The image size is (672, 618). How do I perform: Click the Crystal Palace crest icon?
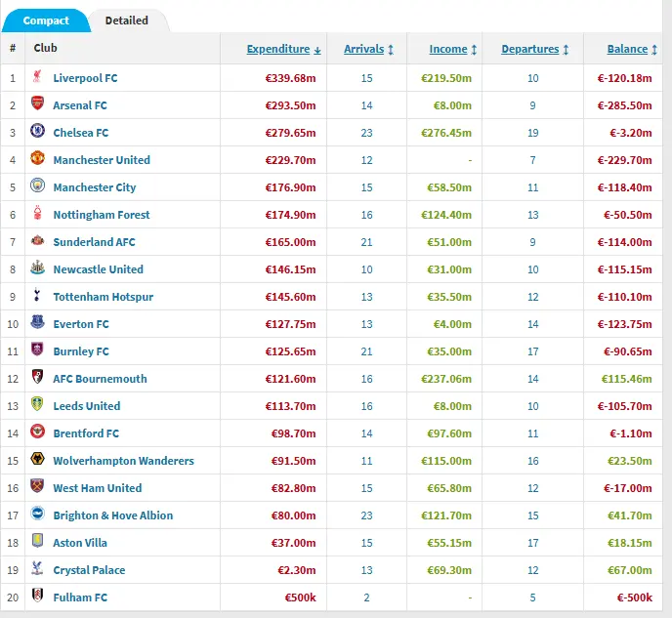[x=37, y=569]
